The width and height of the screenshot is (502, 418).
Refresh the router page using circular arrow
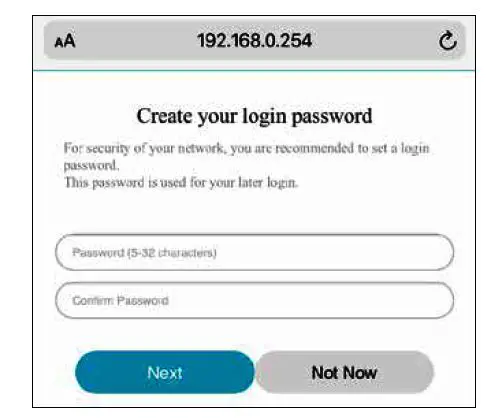pyautogui.click(x=447, y=40)
